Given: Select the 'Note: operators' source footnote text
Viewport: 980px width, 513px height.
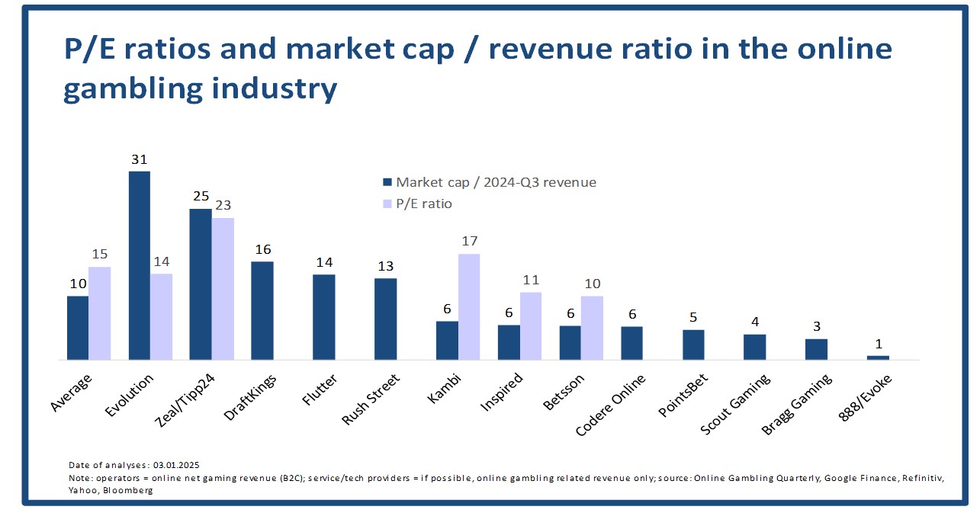Looking at the screenshot, I should point(506,483).
